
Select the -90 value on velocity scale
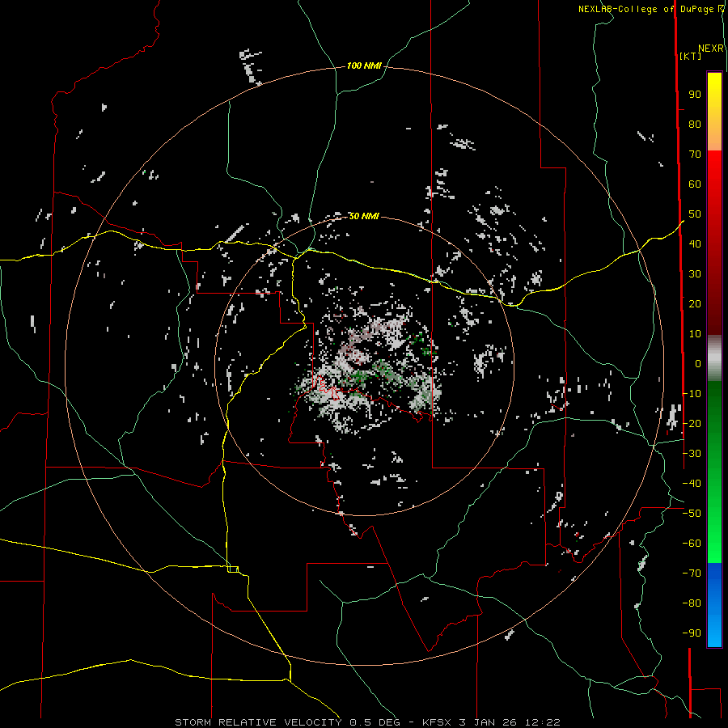[x=692, y=633]
